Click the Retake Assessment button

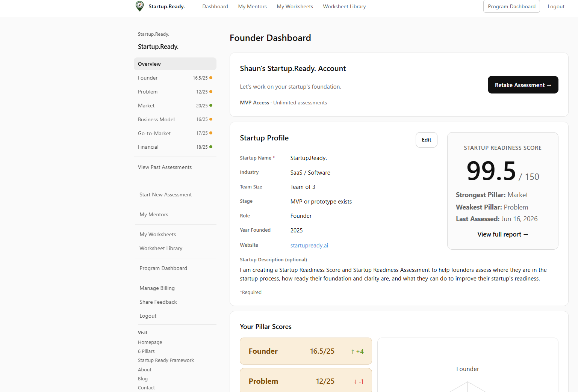523,85
